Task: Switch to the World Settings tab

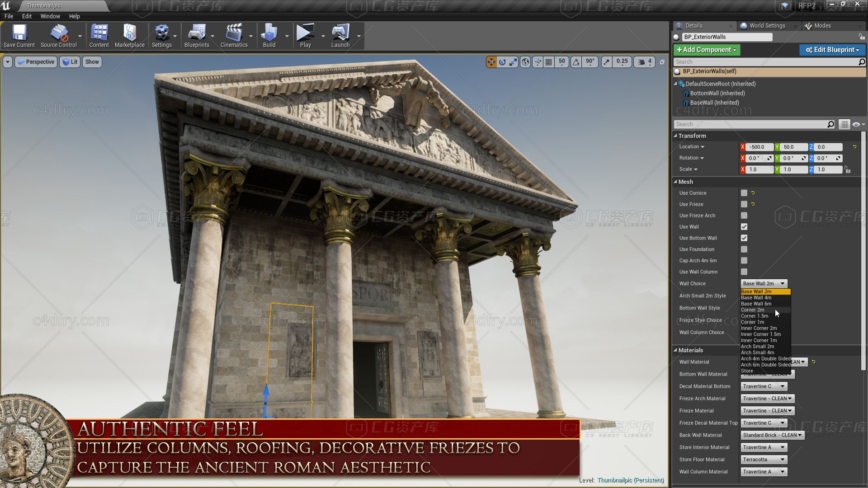Action: [767, 26]
